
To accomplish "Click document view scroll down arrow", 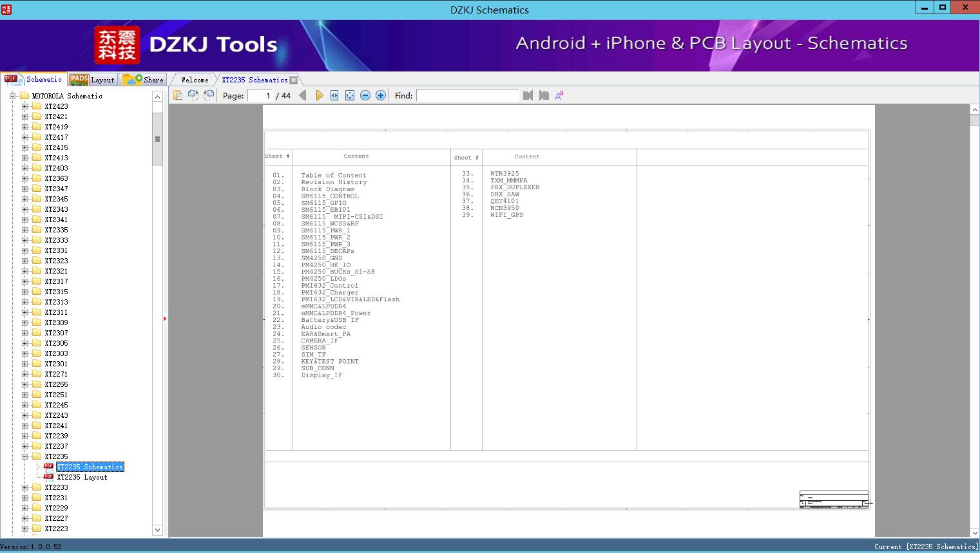I will pyautogui.click(x=975, y=532).
